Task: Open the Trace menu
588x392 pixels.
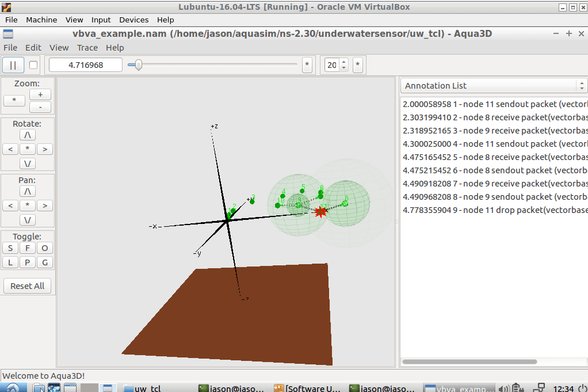Action: [87, 48]
